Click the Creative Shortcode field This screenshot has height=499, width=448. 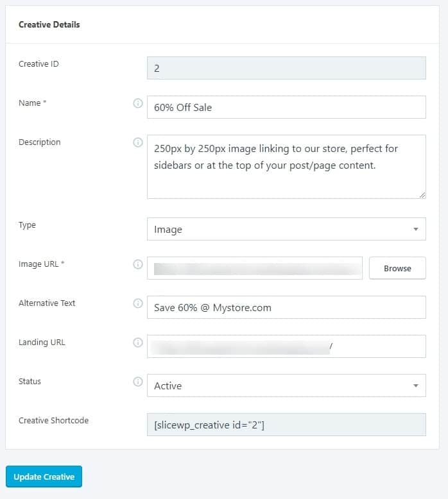coord(286,425)
